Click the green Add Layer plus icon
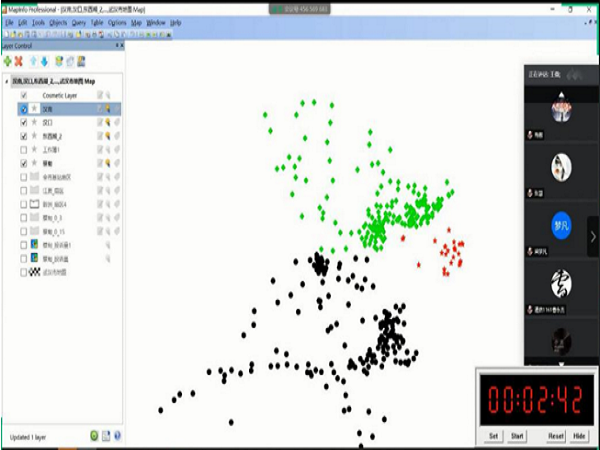Viewport: 600px width, 450px height. 9,61
